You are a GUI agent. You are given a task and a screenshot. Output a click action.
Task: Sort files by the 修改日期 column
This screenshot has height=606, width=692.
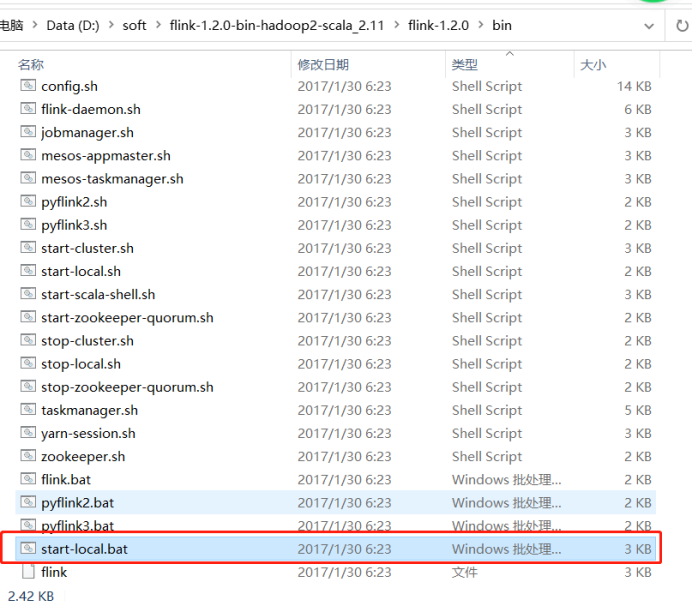click(323, 65)
